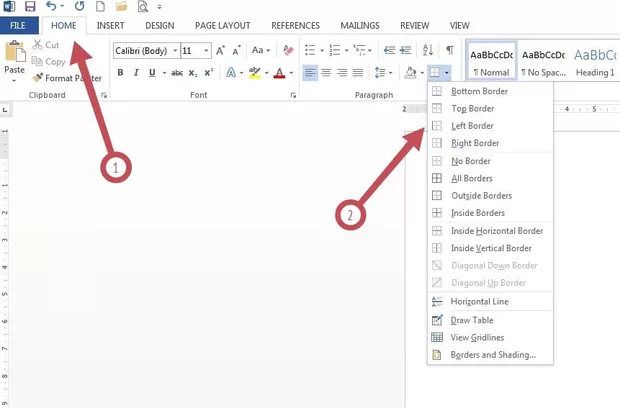Click the Borders dropdown arrow
The width and height of the screenshot is (620, 408).
446,73
